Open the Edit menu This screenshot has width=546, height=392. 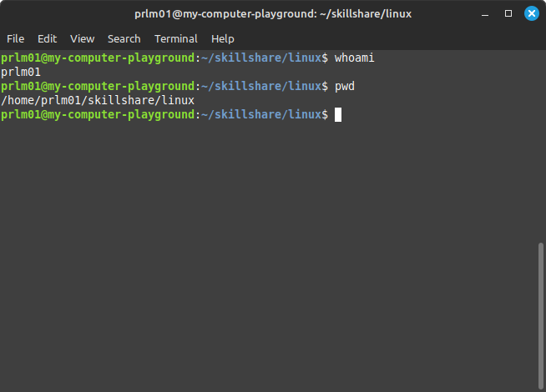click(47, 38)
